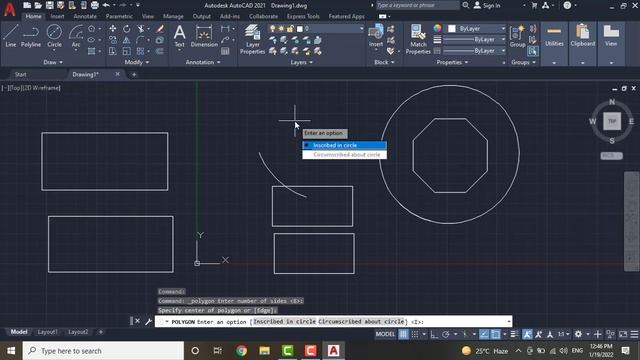
Task: Click the Stretch tool icon
Action: pos(113,51)
